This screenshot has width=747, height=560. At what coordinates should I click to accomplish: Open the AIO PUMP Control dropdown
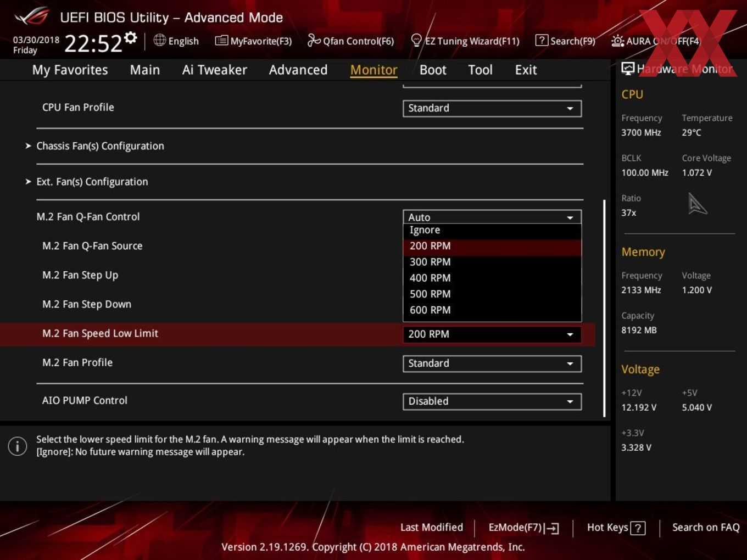[492, 401]
